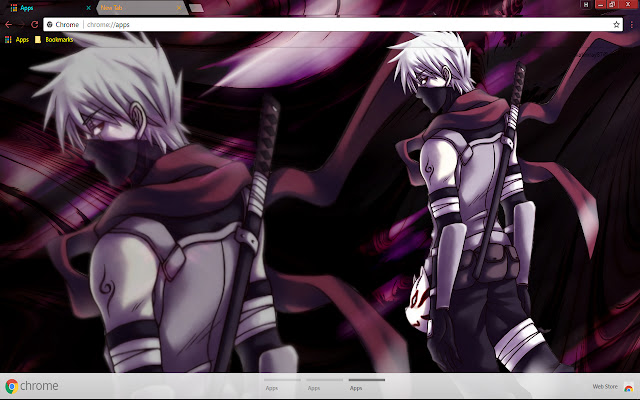Viewport: 640px width, 400px height.
Task: Close the New Tab tab
Action: [x=179, y=8]
